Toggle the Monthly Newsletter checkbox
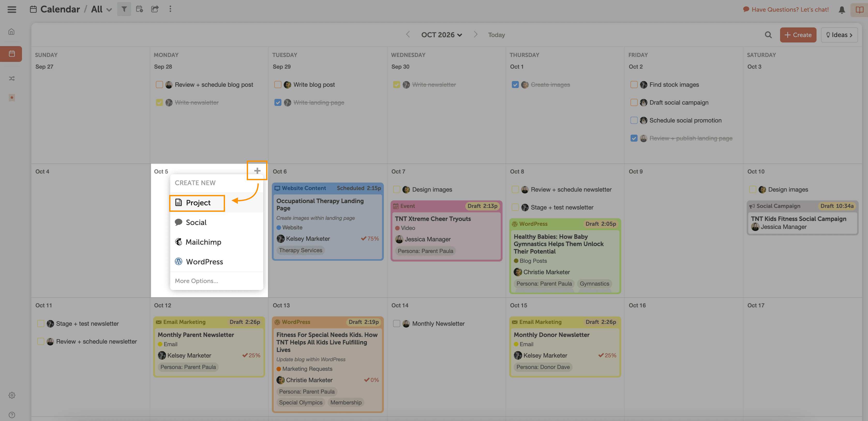 396,323
